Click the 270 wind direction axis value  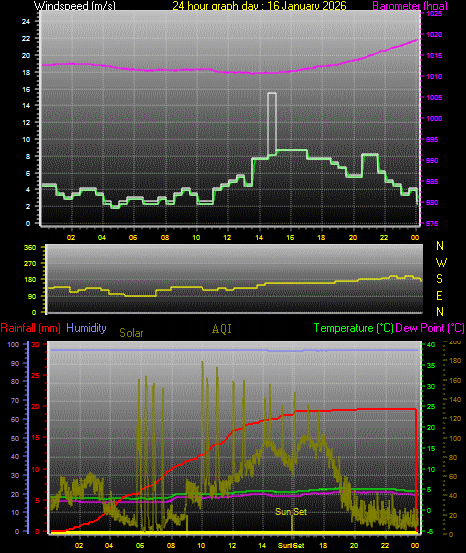pyautogui.click(x=30, y=263)
